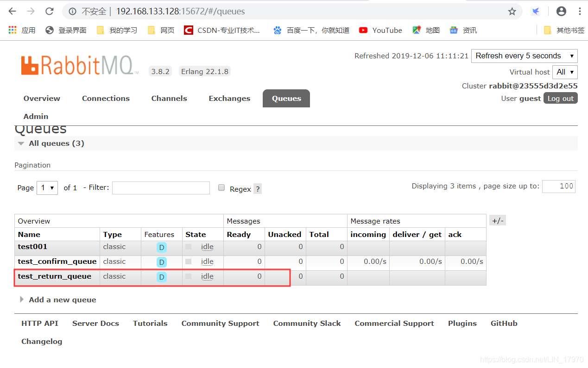Go to the Admin tab
This screenshot has height=368, width=588.
(x=36, y=116)
